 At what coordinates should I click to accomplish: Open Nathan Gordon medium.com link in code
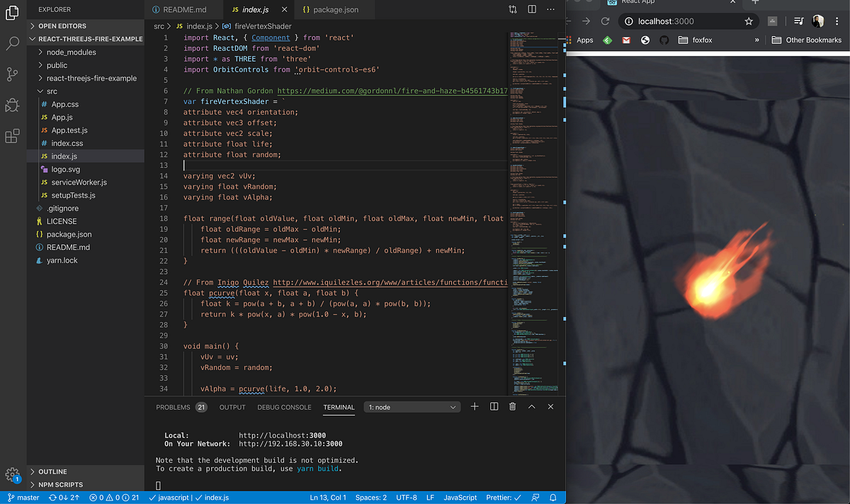tap(392, 91)
